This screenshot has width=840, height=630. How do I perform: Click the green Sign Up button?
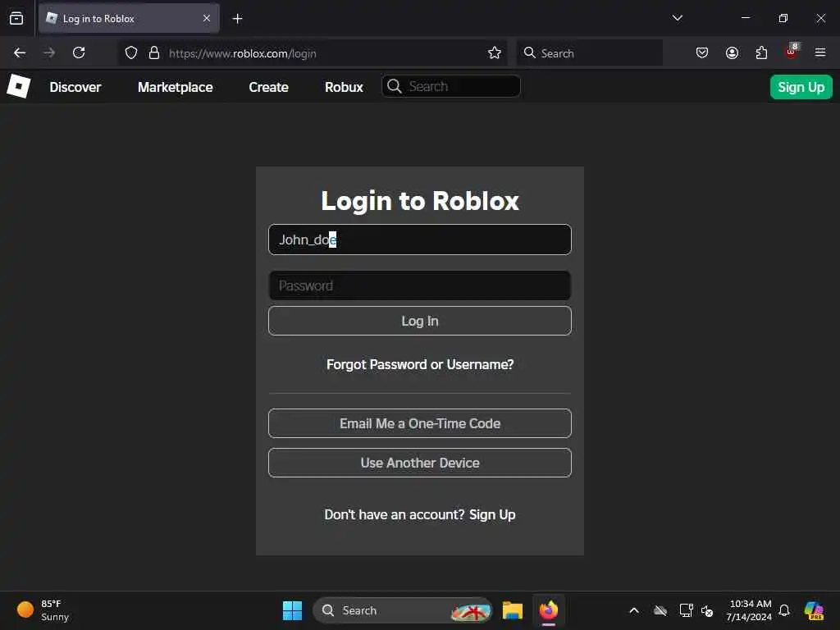pyautogui.click(x=801, y=87)
